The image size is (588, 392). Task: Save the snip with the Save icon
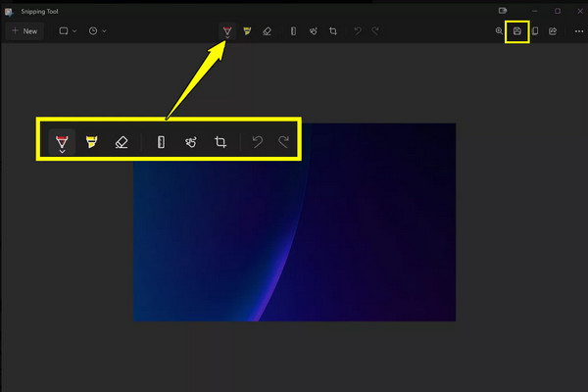(517, 31)
